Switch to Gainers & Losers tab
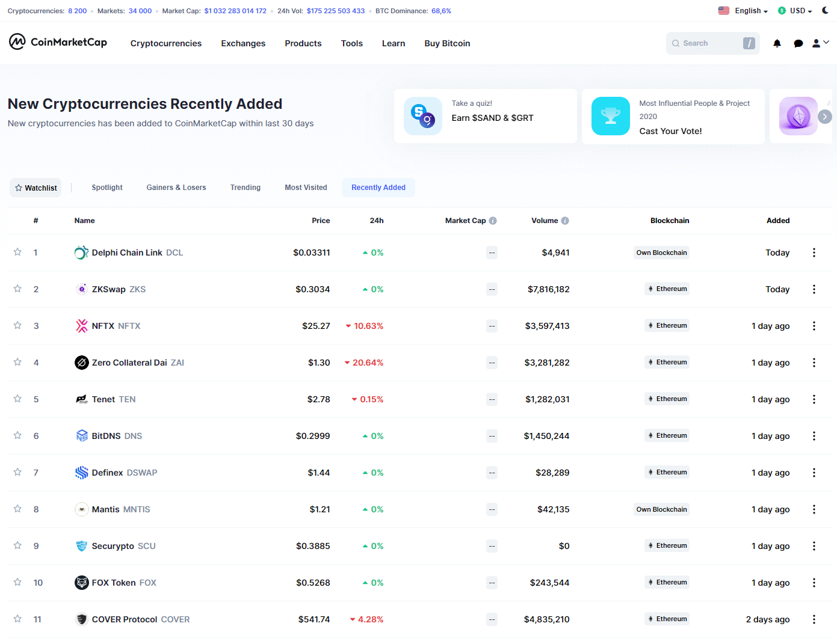Screen dimensions: 837x644 176,188
